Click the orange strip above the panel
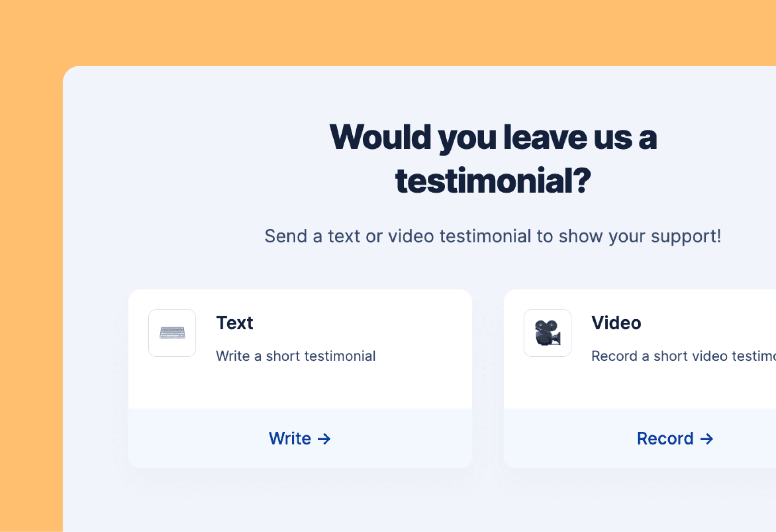Image resolution: width=776 pixels, height=532 pixels. pos(397,31)
